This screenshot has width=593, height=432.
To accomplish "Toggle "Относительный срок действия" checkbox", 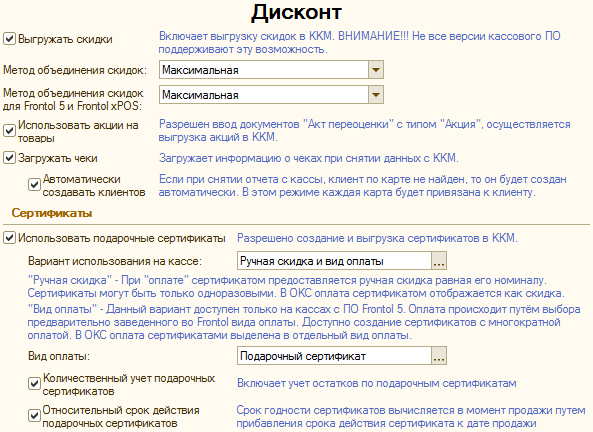I will pos(34,416).
